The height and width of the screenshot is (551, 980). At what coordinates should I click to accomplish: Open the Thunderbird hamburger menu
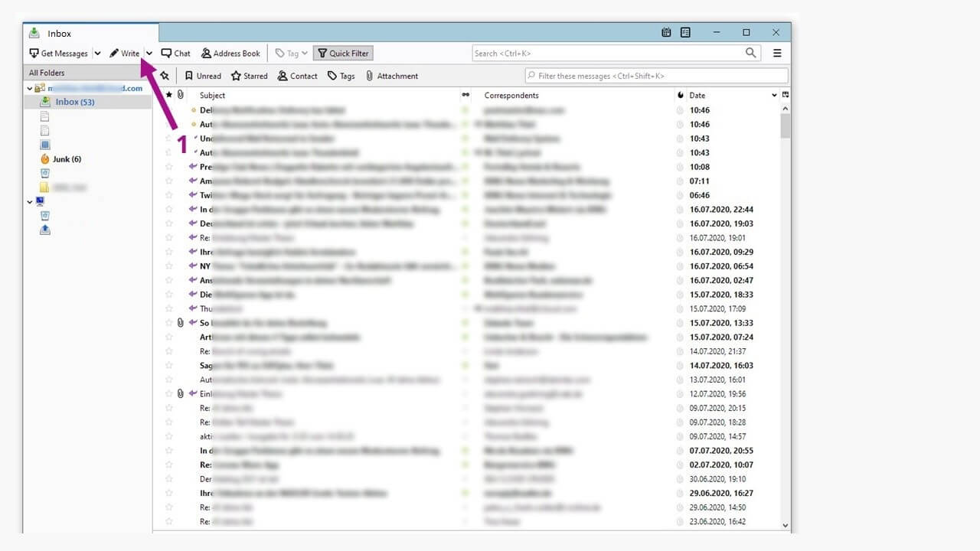point(777,53)
